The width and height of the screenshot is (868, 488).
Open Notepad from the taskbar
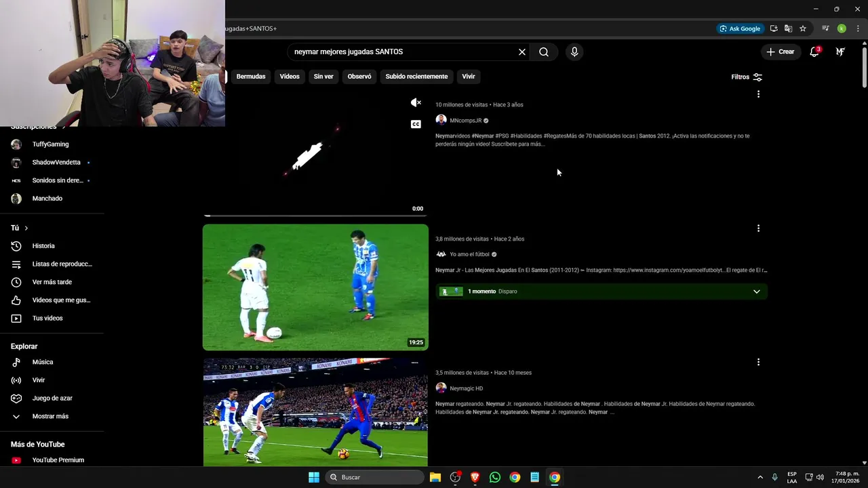pos(535,477)
